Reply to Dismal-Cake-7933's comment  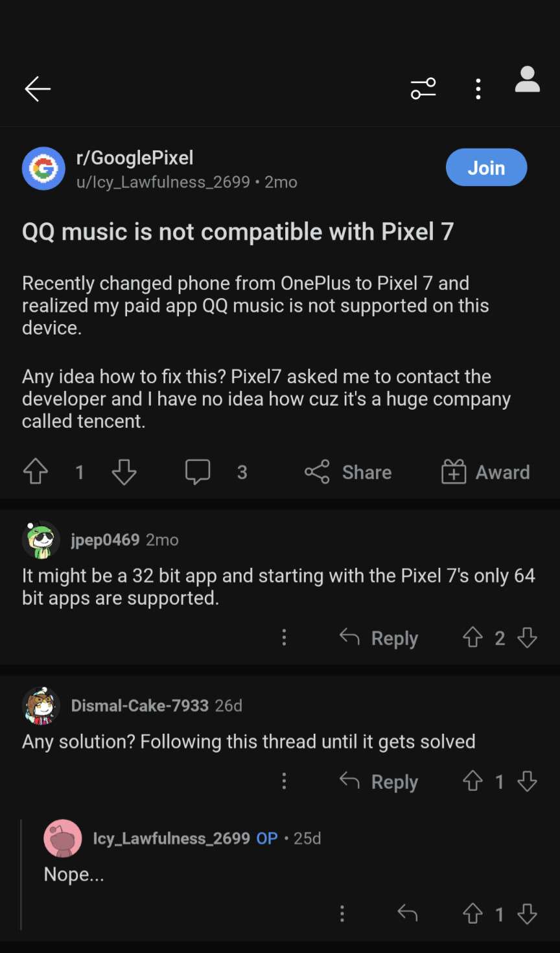(x=379, y=781)
